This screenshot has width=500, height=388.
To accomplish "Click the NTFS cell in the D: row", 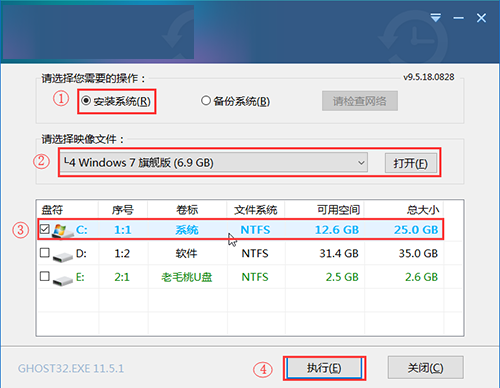I will point(255,254).
